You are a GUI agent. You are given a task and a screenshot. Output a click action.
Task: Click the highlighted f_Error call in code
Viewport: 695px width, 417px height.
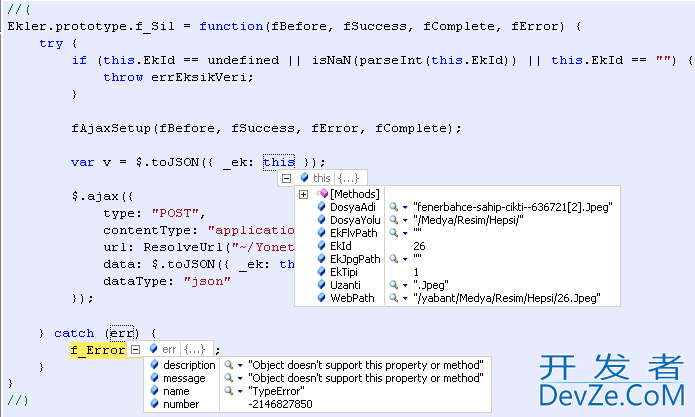(x=98, y=350)
